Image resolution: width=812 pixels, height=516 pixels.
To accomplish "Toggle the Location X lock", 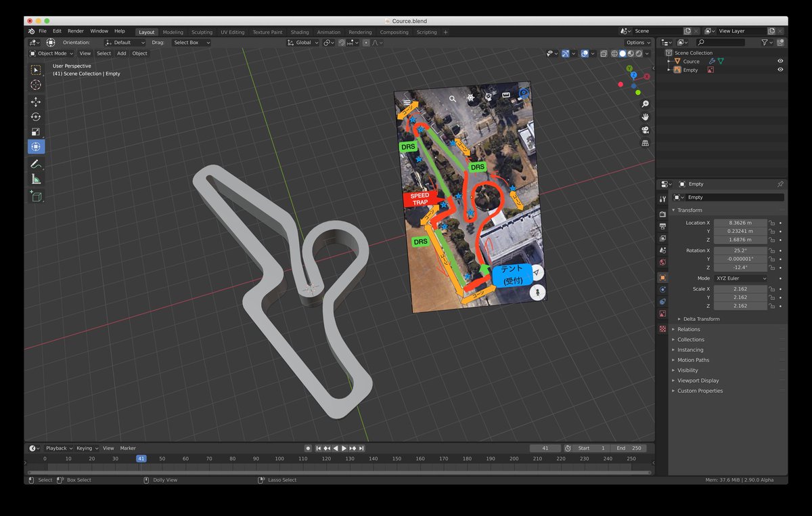I will click(772, 223).
